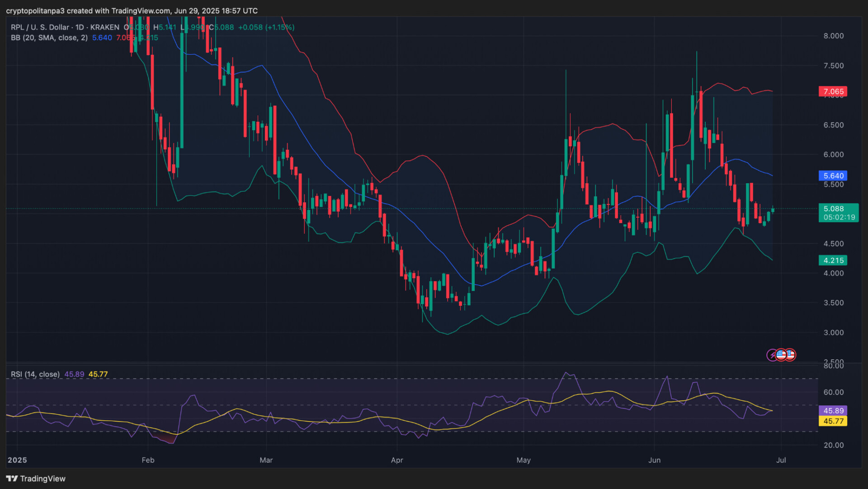868x489 pixels.
Task: Click the red 7.065 upper band price tag
Action: pos(833,91)
